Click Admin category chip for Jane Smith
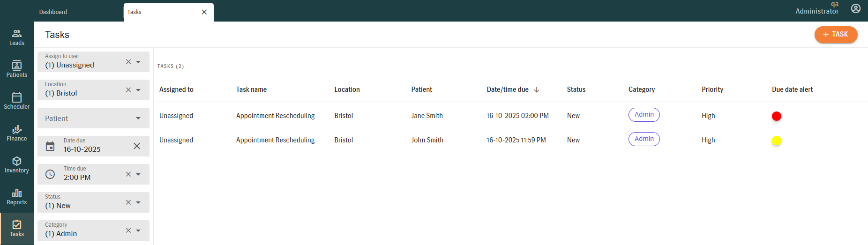Image resolution: width=868 pixels, height=245 pixels. [x=644, y=115]
